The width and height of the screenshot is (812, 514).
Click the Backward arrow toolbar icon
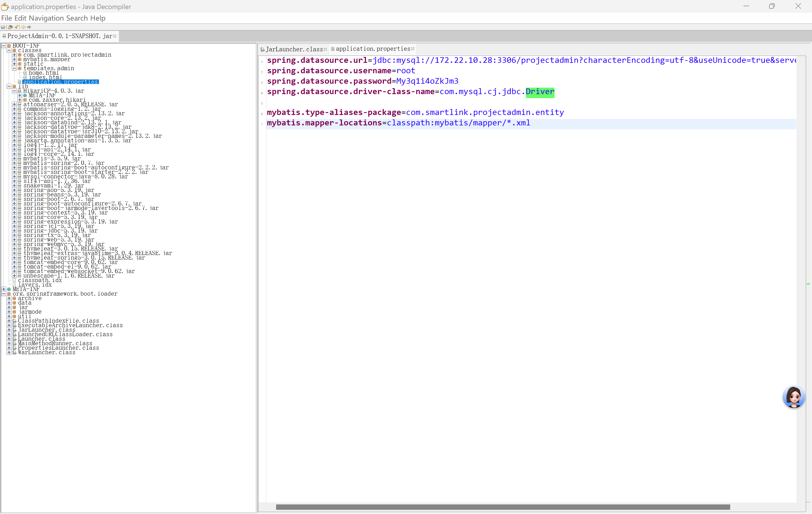(x=23, y=27)
